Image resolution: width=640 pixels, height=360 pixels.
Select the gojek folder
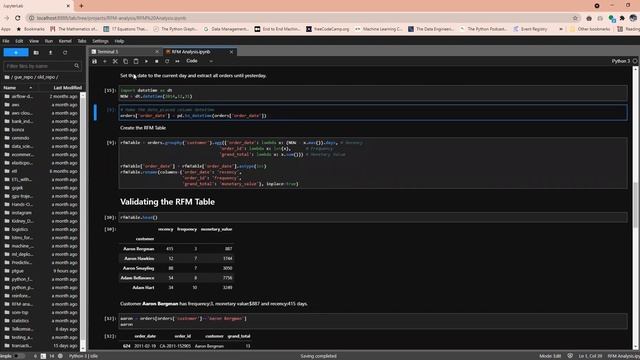tap(40, 188)
